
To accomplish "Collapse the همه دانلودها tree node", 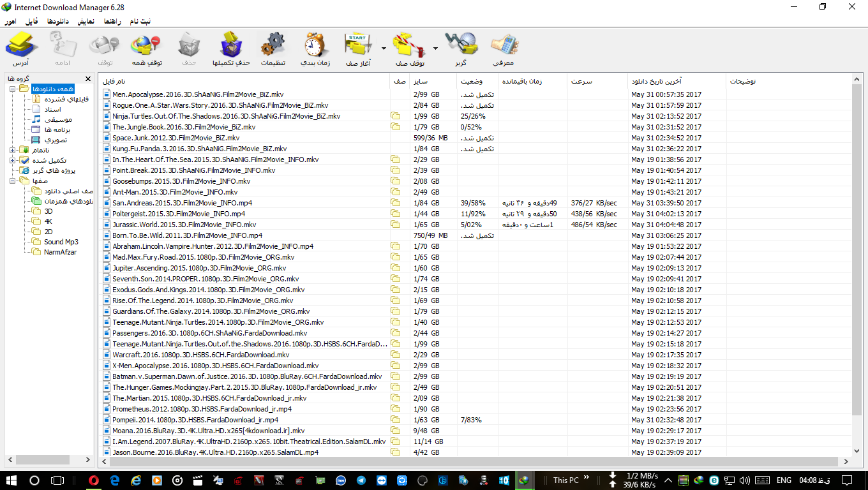I will pyautogui.click(x=13, y=88).
